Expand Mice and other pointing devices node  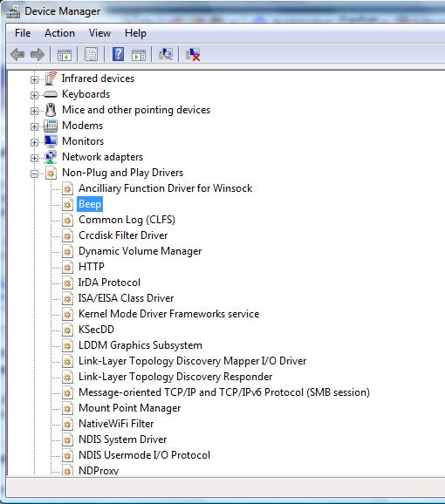click(x=34, y=111)
